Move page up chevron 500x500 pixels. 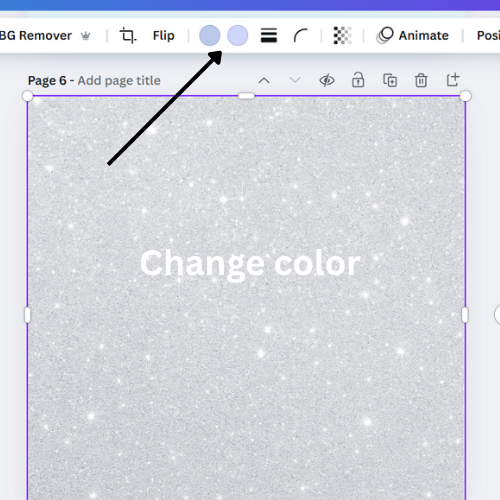coord(264,81)
